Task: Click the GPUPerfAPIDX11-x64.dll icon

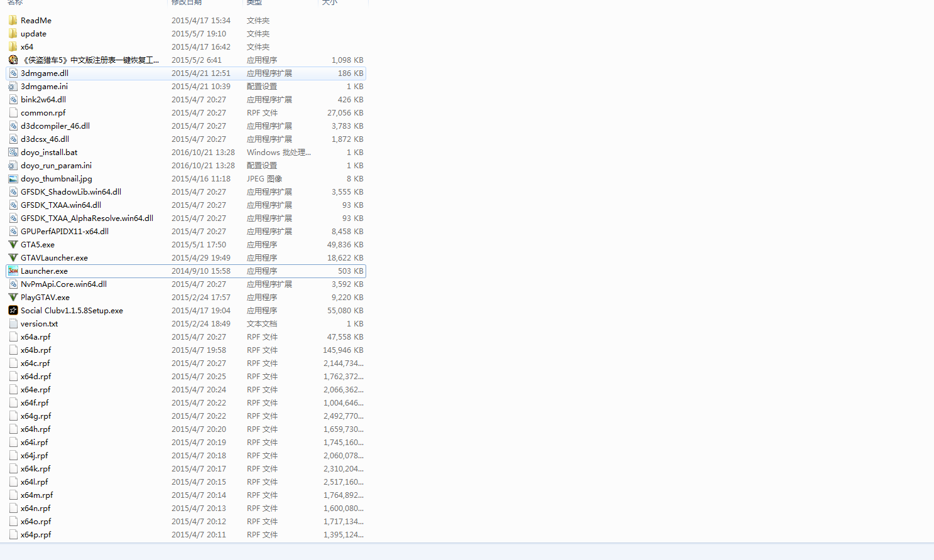Action: 13,231
